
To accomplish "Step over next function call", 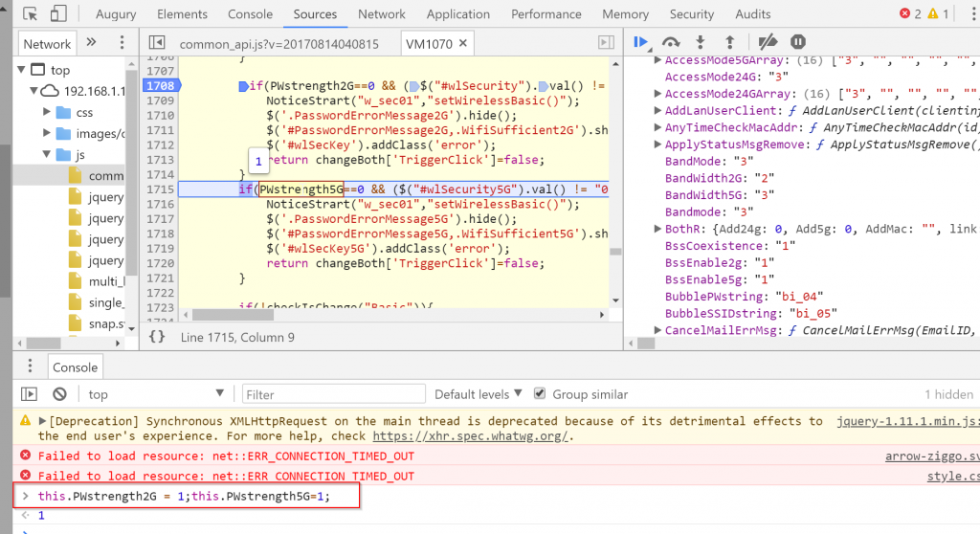I will 671,42.
